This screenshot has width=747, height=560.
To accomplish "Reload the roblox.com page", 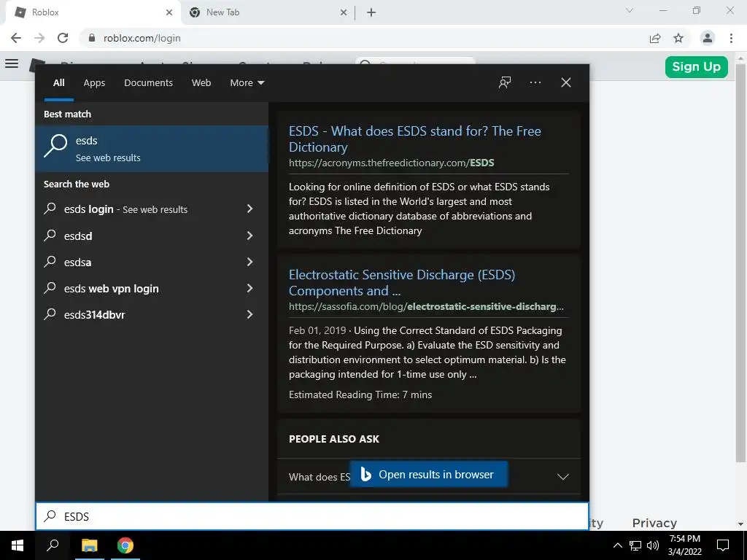I will click(x=63, y=38).
